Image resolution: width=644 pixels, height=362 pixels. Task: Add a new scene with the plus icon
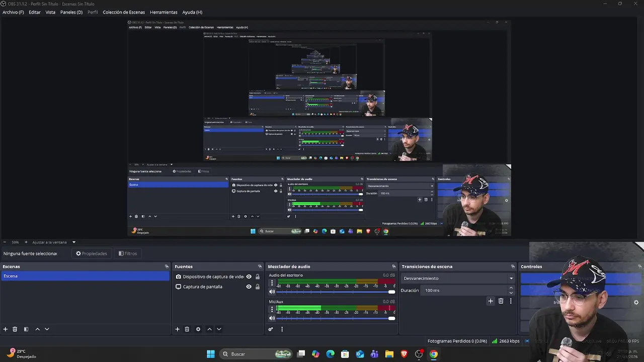coord(6,329)
